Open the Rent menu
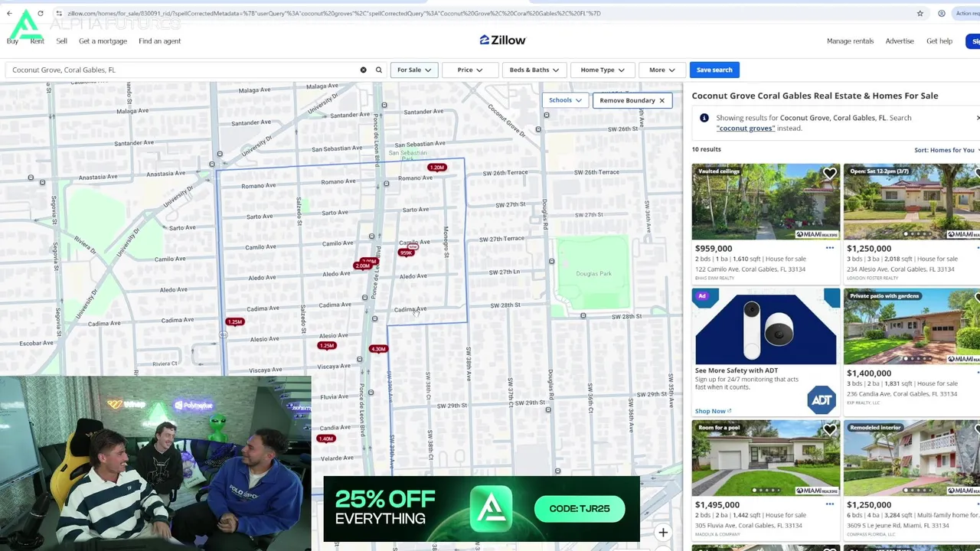This screenshot has width=980, height=551. (x=37, y=41)
